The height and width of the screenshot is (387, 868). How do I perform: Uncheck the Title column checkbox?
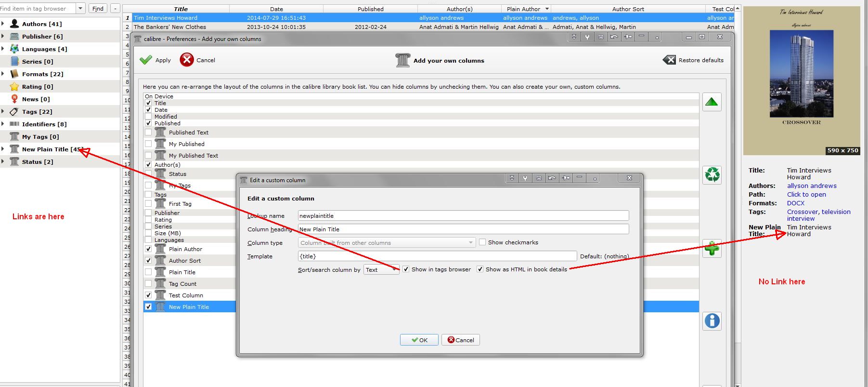click(148, 103)
